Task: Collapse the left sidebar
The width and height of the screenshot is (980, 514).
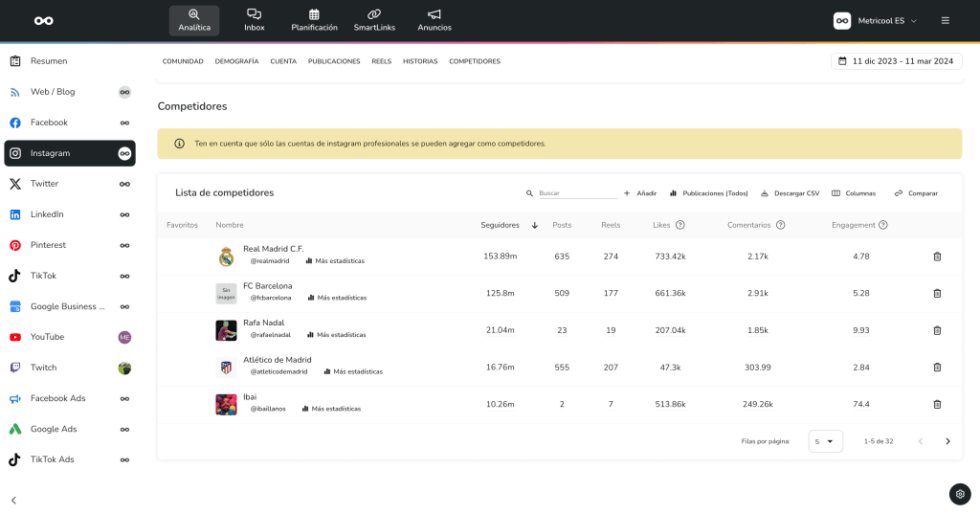Action: click(14, 500)
